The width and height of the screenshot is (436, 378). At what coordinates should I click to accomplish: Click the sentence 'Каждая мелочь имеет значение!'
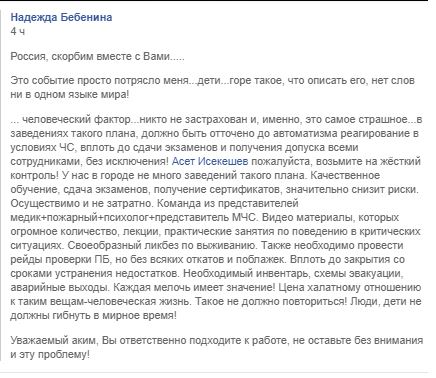195,287
